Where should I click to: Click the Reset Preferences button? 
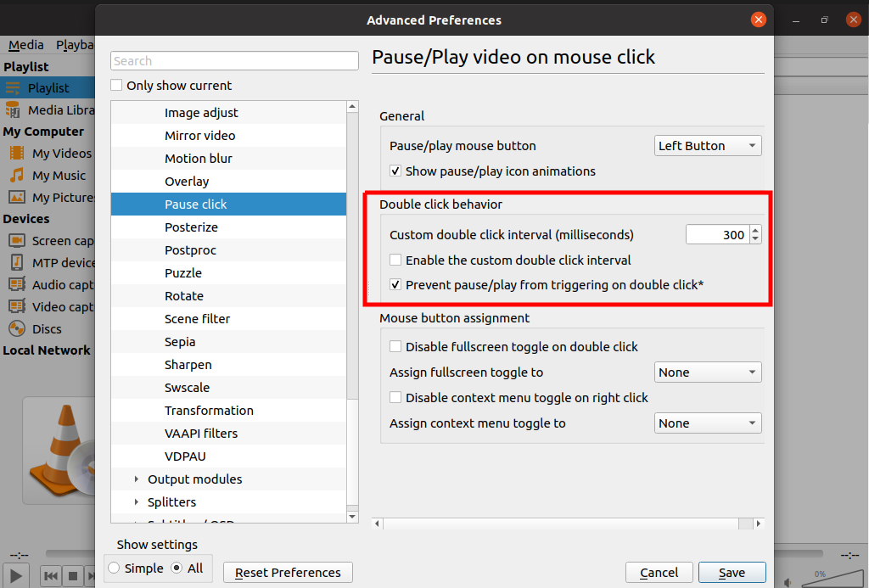tap(287, 572)
